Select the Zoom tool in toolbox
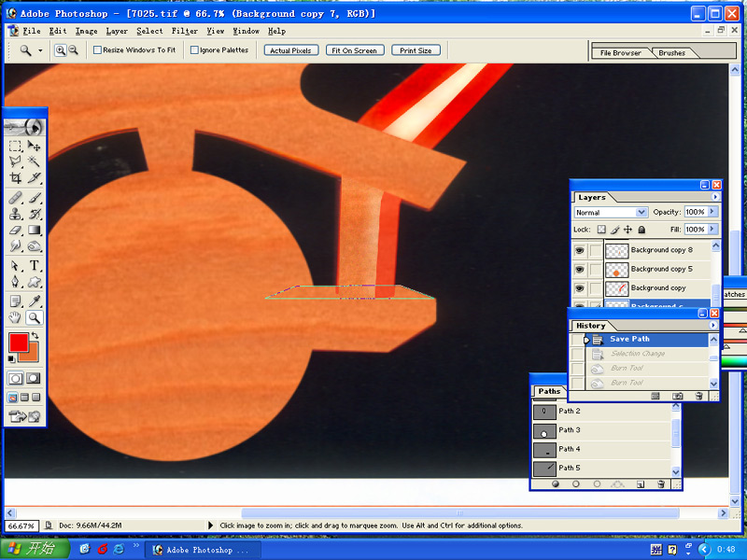 coord(34,317)
